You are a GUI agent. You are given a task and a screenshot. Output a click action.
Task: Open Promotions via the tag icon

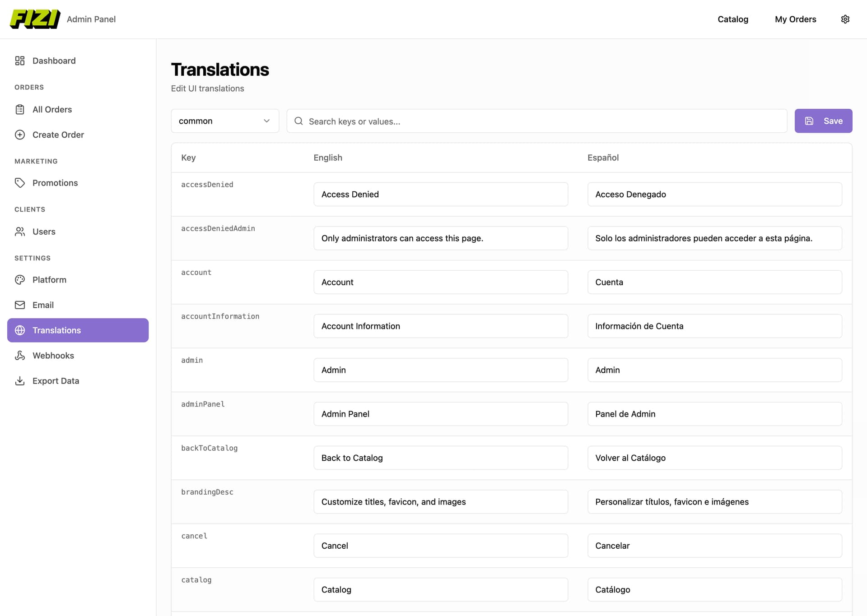[20, 183]
